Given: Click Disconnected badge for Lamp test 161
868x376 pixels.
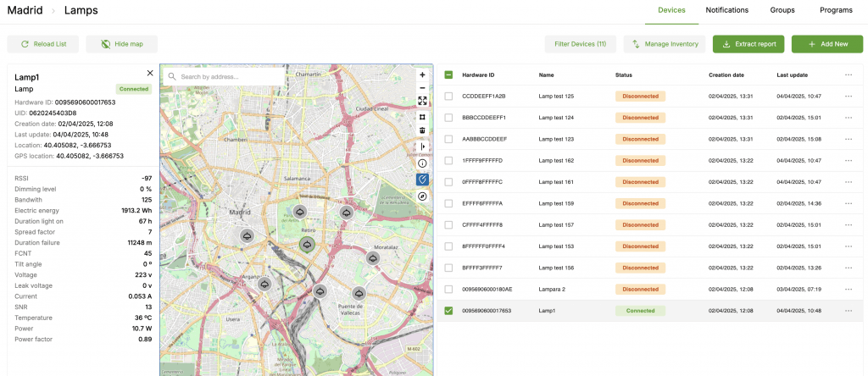Looking at the screenshot, I should pyautogui.click(x=640, y=182).
